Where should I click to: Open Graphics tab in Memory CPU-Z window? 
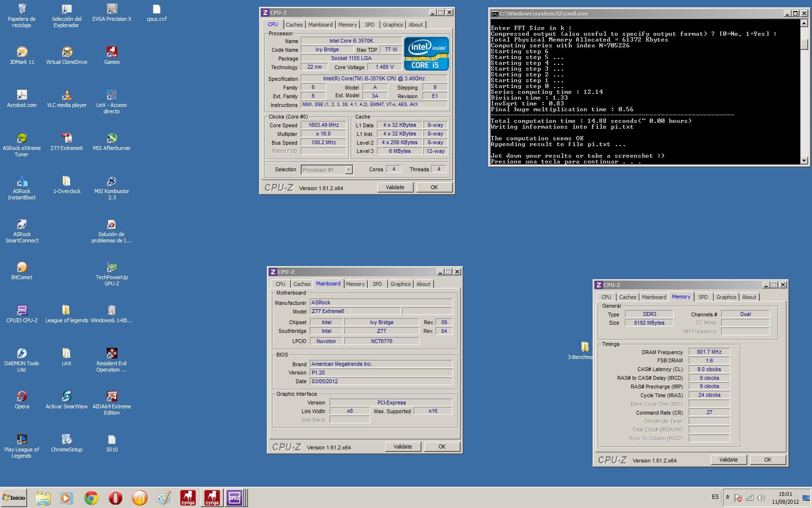click(726, 297)
